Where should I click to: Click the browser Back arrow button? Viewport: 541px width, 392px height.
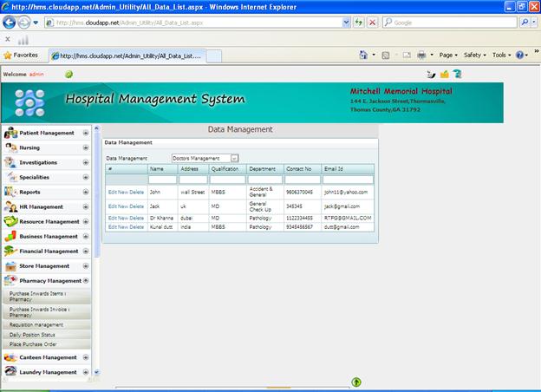tap(10, 23)
